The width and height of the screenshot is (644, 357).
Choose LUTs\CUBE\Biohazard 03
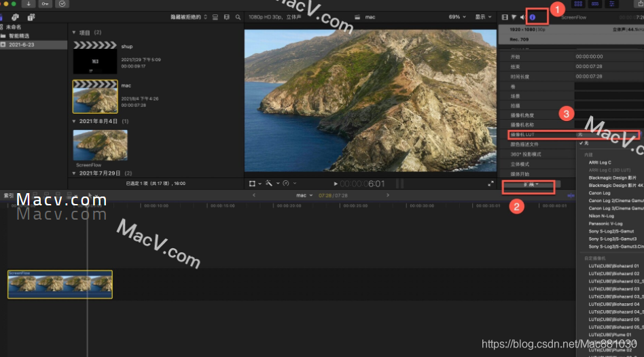(613, 289)
